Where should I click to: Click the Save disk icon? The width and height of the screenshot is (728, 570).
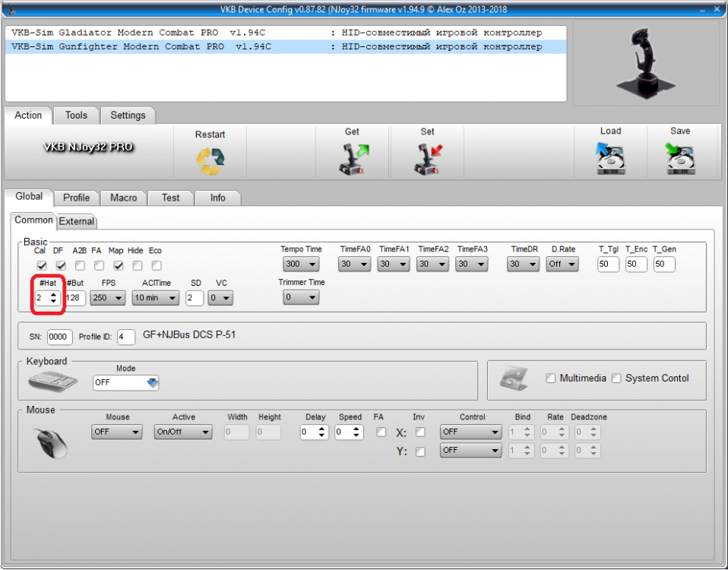tap(680, 158)
